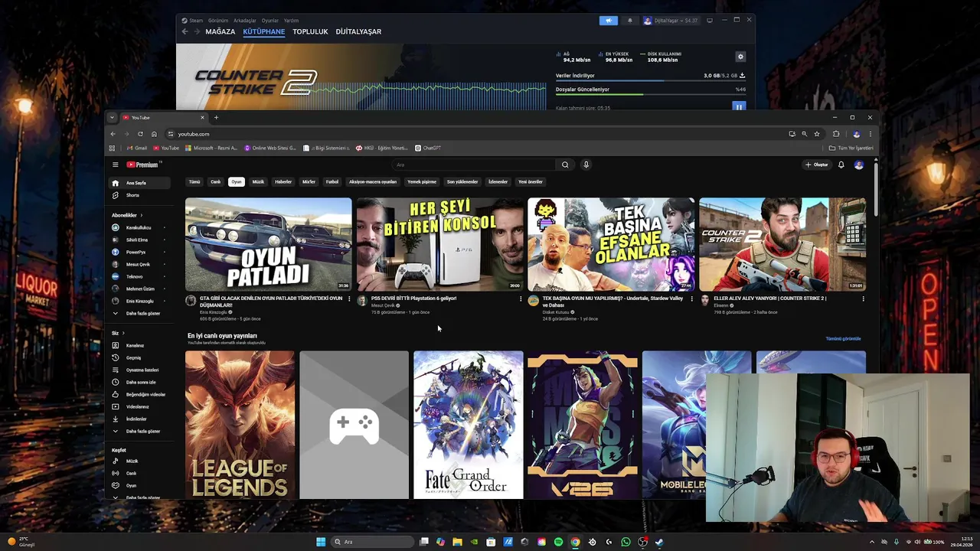Open Chrome tab search dropdown arrow
Viewport: 980px width, 551px height.
112,117
